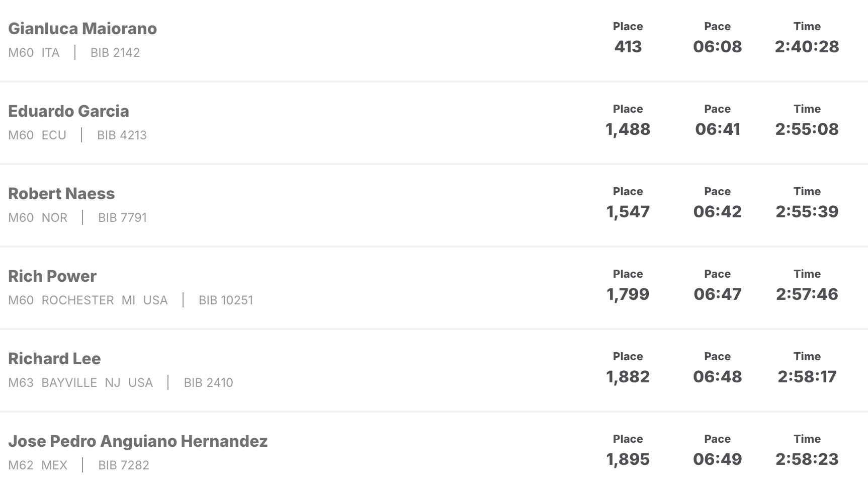Open Eduardo Garcia's runner result
Viewport: 868px width, 486px height.
[68, 111]
